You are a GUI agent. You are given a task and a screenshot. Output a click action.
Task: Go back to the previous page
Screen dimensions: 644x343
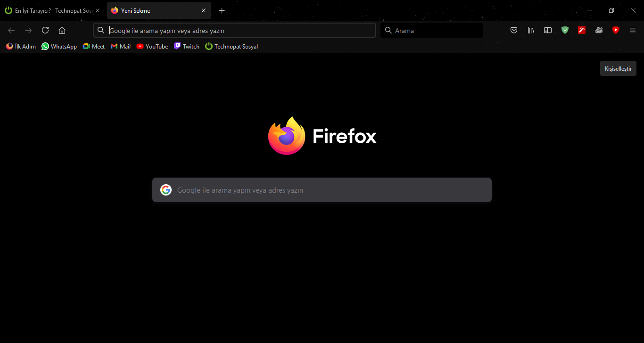(x=11, y=30)
